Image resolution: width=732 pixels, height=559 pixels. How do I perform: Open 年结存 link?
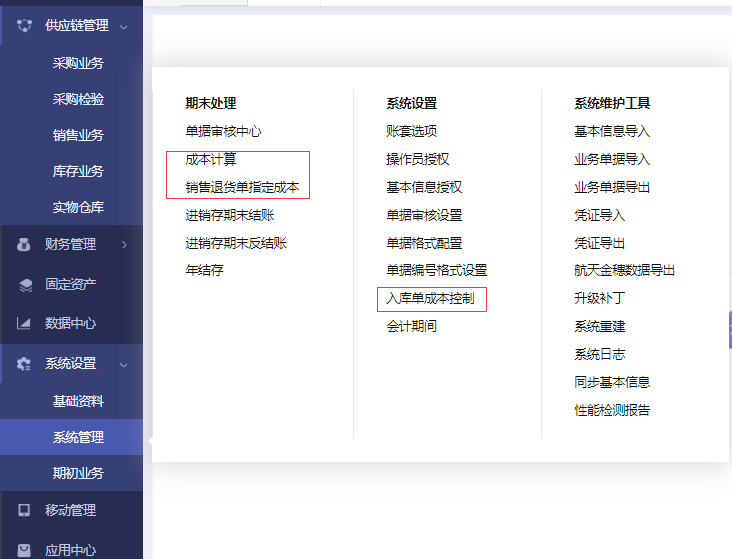point(204,270)
